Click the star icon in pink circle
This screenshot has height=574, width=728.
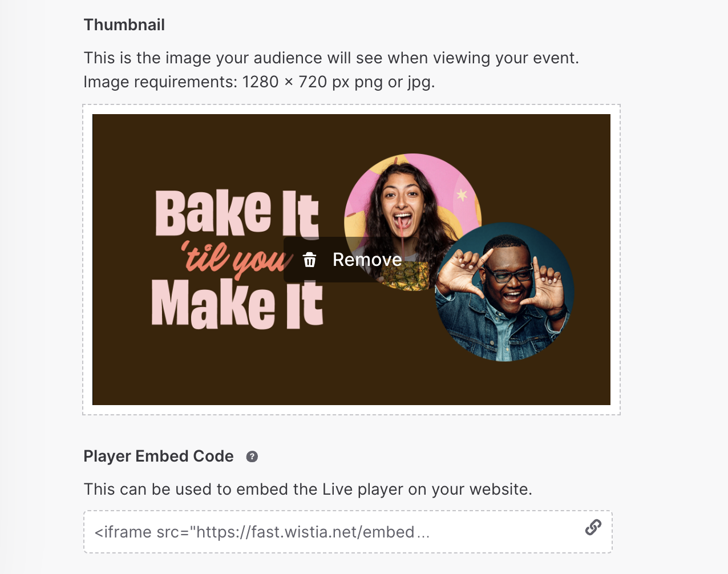point(462,195)
